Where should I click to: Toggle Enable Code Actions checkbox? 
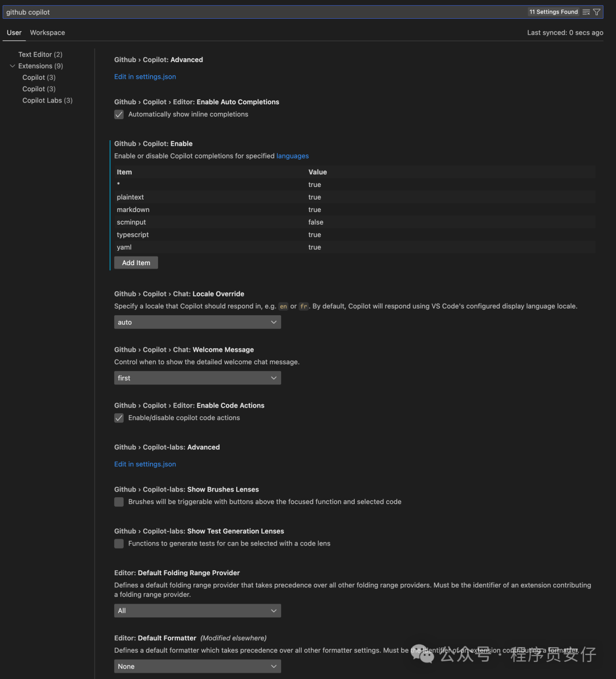coord(119,418)
